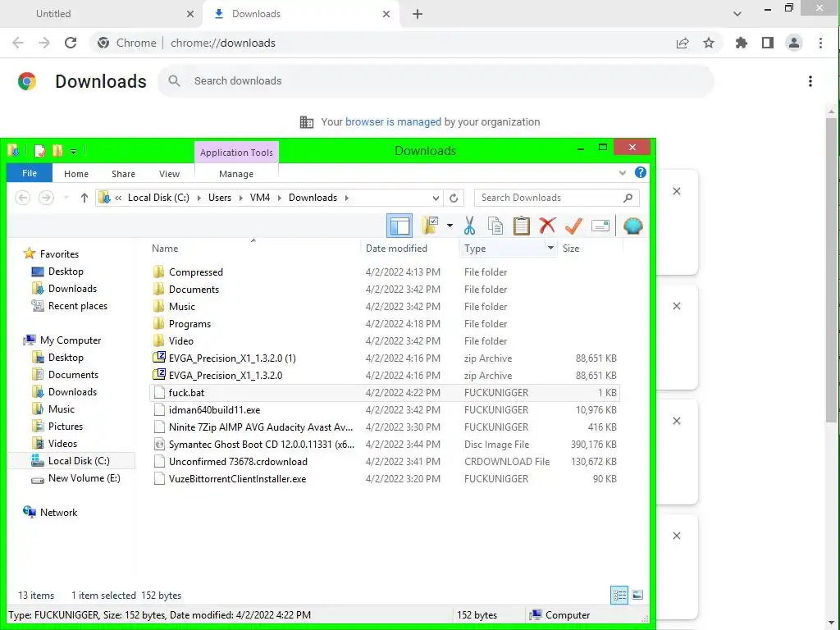Screen dimensions: 840x630
Task: Switch to details view in status bar
Action: click(619, 596)
